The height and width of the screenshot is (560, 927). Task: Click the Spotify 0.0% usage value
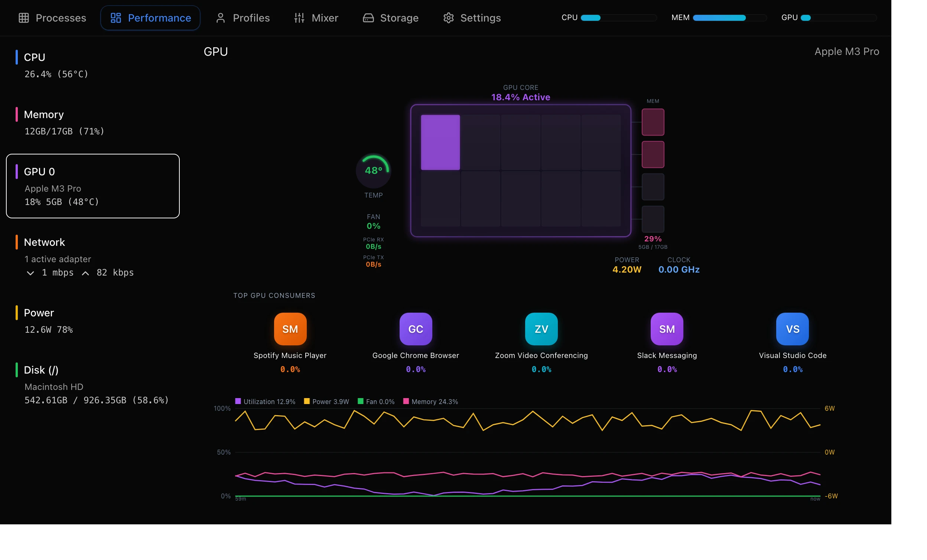point(290,369)
